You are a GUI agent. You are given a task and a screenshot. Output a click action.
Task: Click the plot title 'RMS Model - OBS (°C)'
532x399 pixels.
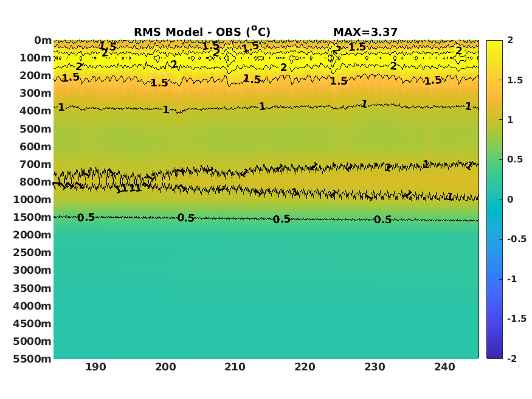(x=202, y=32)
